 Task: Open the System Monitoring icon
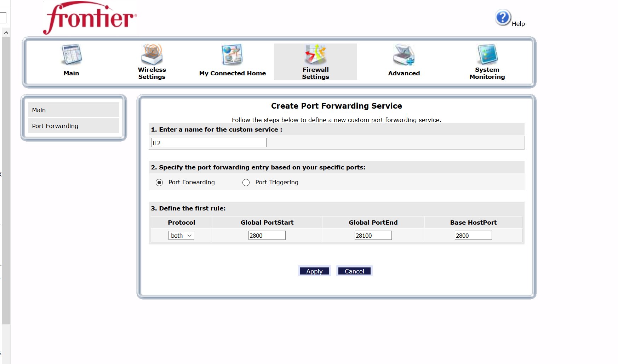487,54
